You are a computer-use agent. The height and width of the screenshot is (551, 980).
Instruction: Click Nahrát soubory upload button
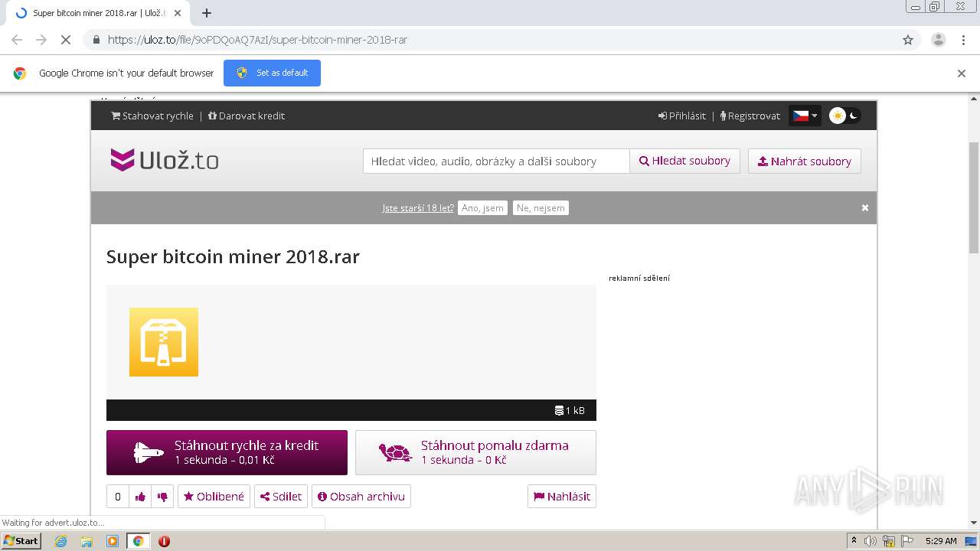point(805,161)
